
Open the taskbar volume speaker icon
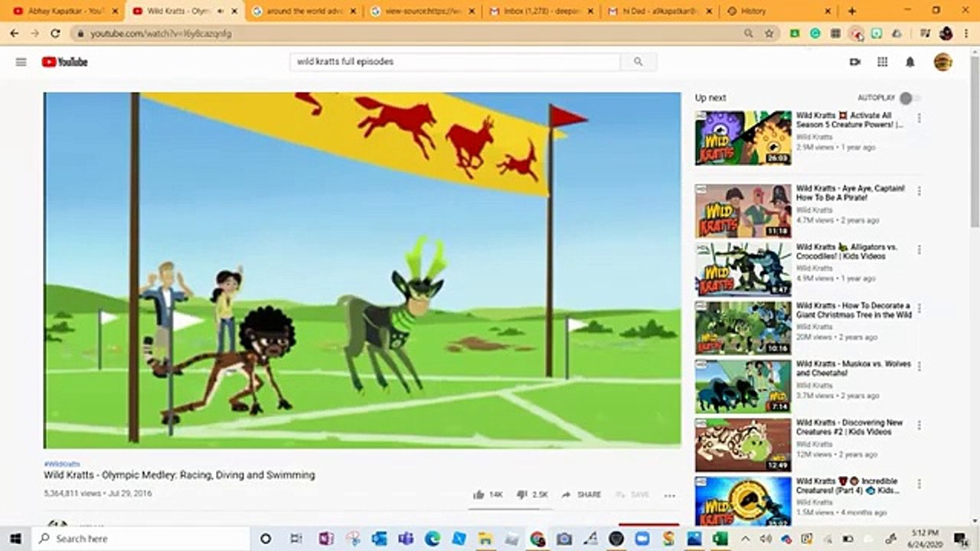(x=767, y=539)
